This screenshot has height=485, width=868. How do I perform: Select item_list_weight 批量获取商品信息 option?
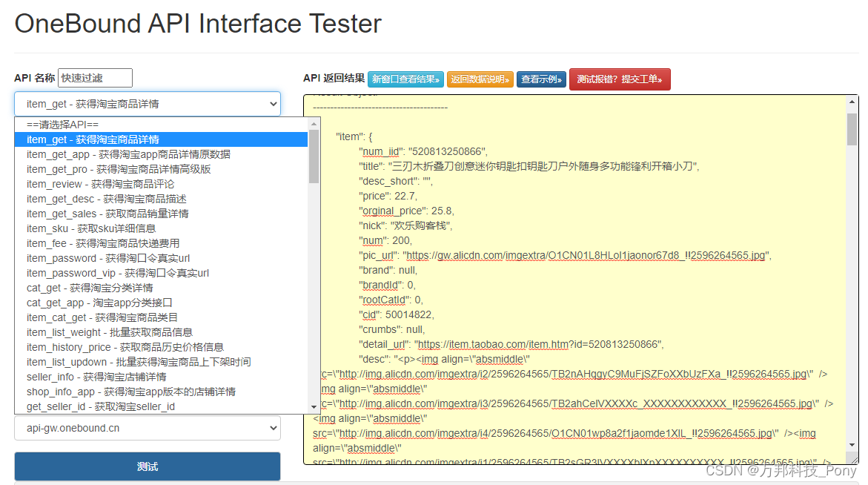click(x=161, y=332)
